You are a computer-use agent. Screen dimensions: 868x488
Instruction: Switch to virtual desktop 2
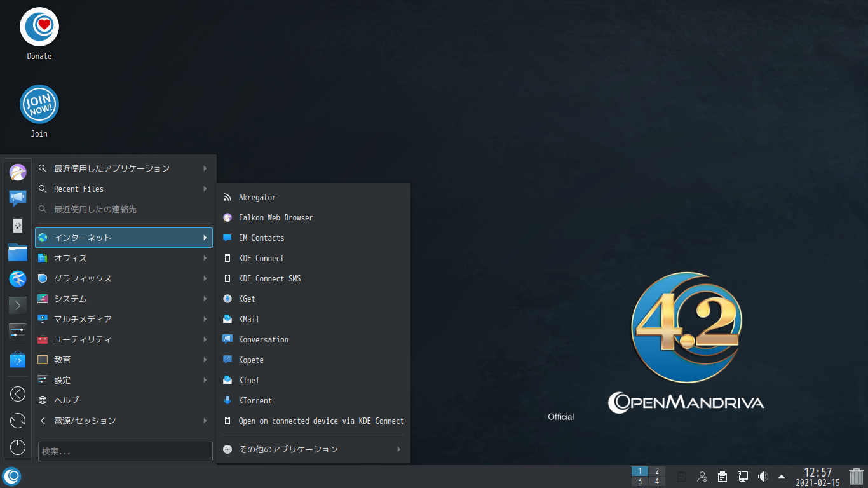pos(657,471)
